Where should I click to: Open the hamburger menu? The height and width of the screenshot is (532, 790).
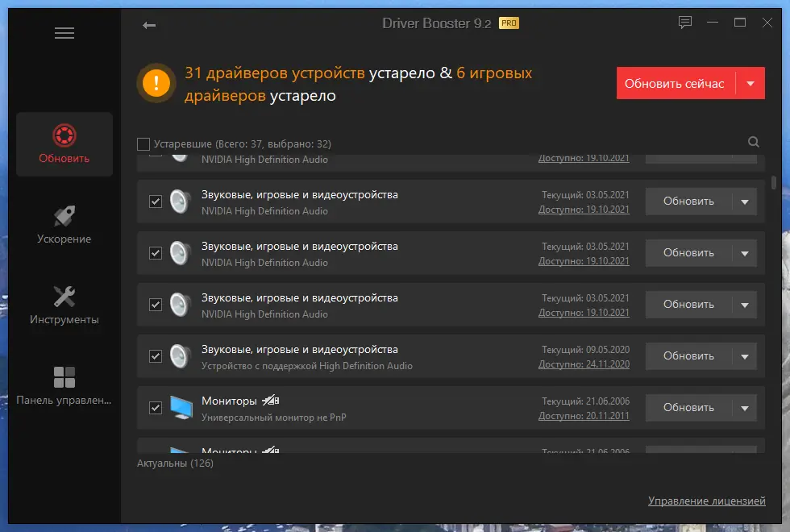64,33
